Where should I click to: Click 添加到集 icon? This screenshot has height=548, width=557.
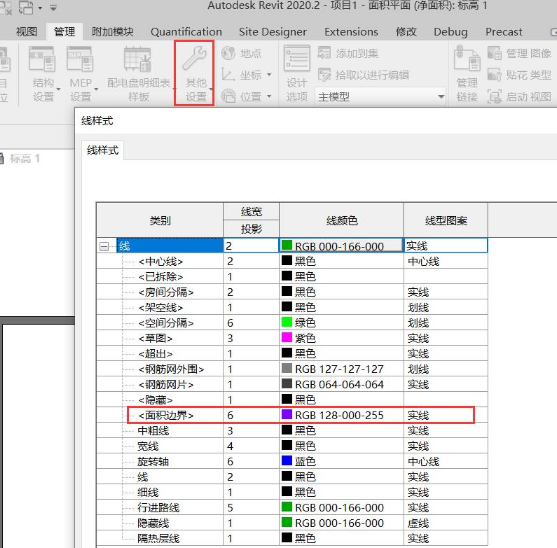point(324,53)
